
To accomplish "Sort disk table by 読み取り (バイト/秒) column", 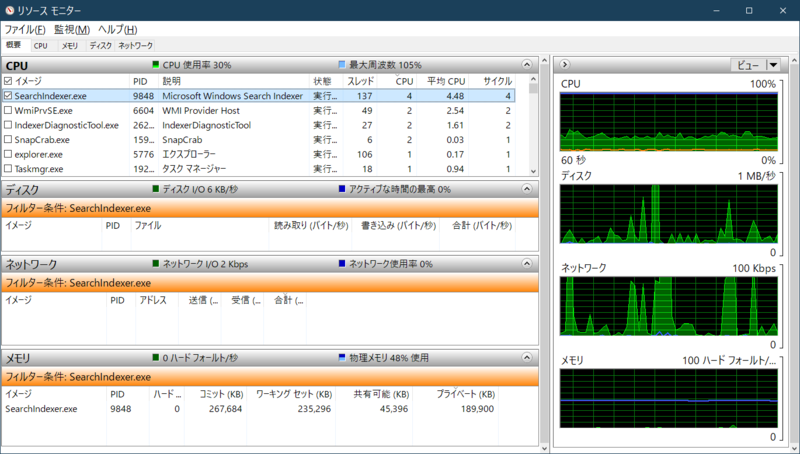I will [311, 225].
